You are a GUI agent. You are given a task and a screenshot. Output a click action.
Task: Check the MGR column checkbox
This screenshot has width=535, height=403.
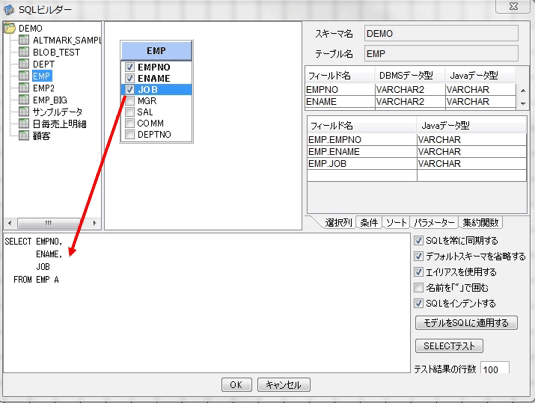130,101
